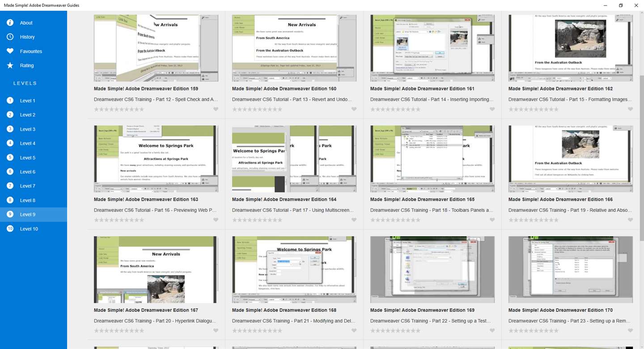Screen dimensions: 644x349
Task: Click the LEVELS heading in the sidebar
Action: [x=25, y=83]
